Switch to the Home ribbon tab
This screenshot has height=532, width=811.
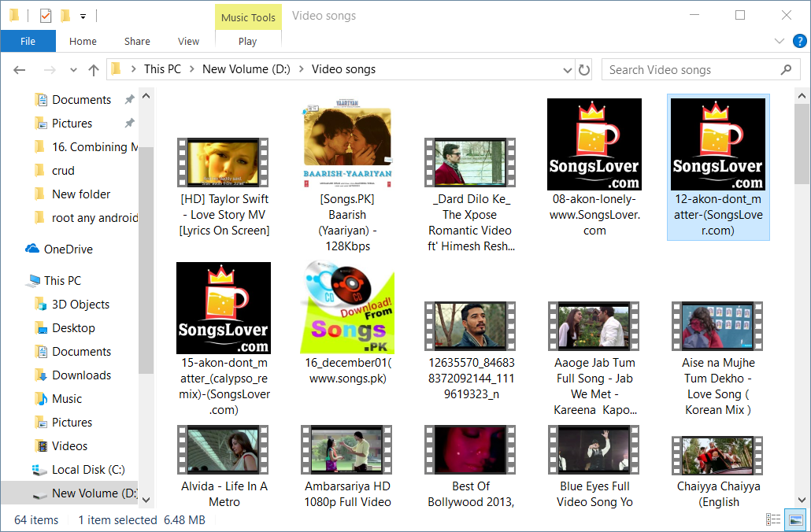click(x=83, y=42)
